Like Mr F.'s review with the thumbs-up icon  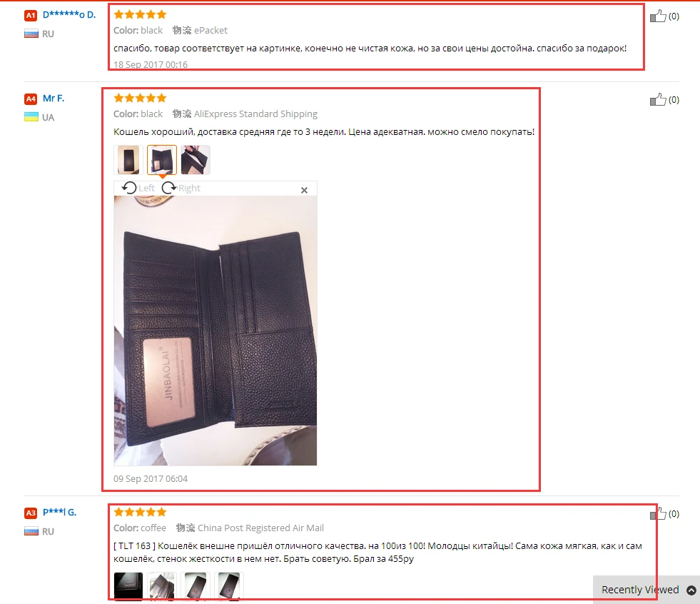click(x=658, y=99)
